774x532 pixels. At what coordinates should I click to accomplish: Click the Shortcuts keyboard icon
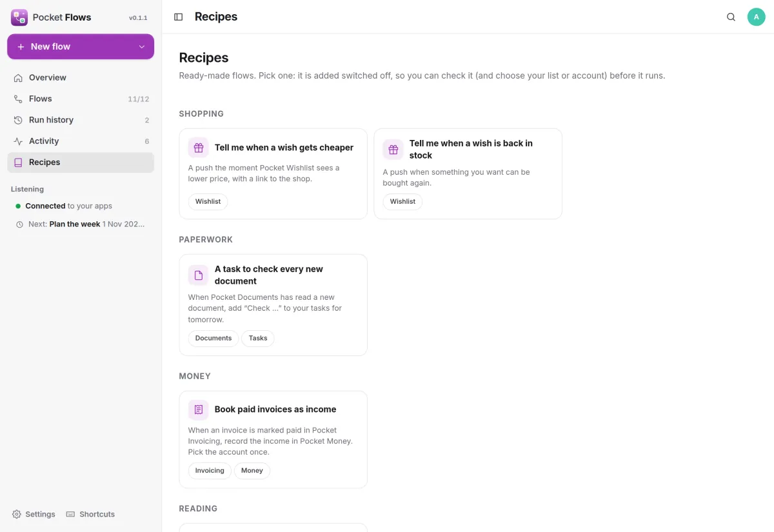pyautogui.click(x=71, y=514)
